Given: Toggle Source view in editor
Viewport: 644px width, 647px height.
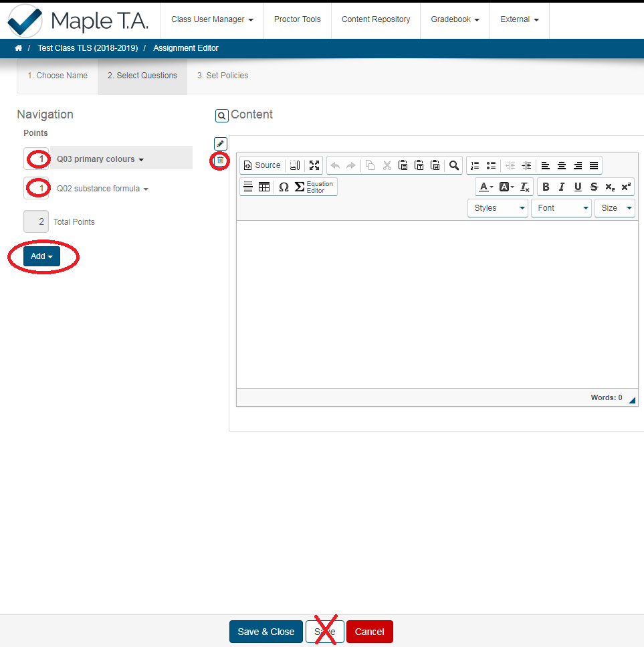Looking at the screenshot, I should coord(261,165).
